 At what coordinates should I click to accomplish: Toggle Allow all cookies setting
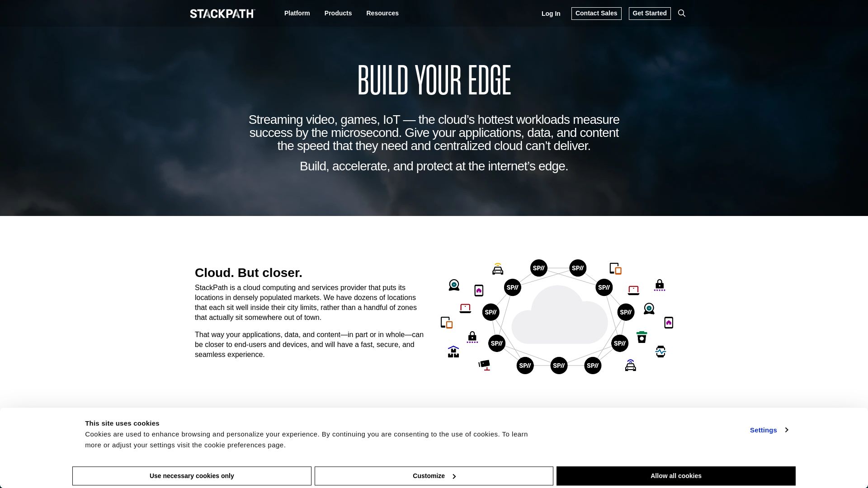coord(675,475)
